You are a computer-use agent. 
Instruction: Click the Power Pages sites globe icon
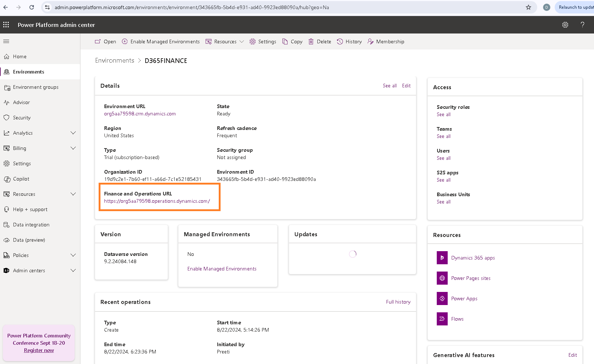tap(442, 278)
